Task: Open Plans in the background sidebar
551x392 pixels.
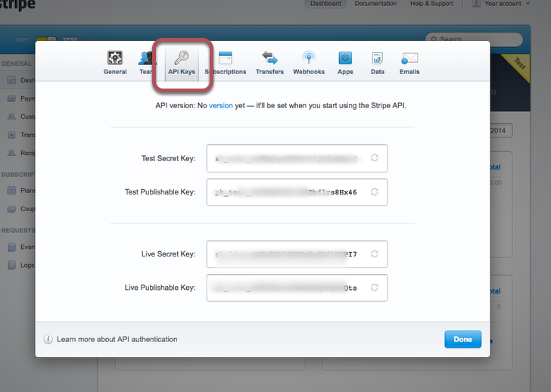Action: 20,191
